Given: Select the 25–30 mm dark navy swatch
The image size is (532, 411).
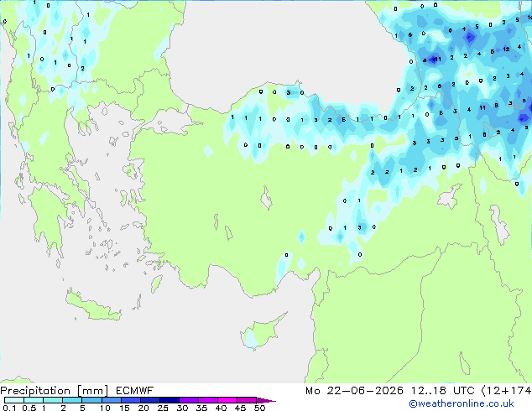Looking at the screenshot, I should point(169,400).
